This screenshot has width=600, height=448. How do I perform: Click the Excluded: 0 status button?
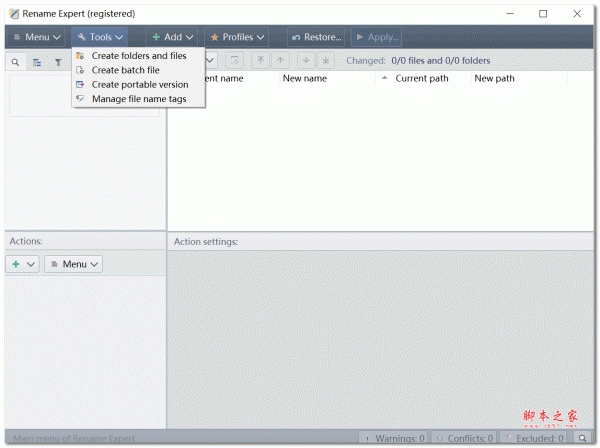pyautogui.click(x=534, y=438)
